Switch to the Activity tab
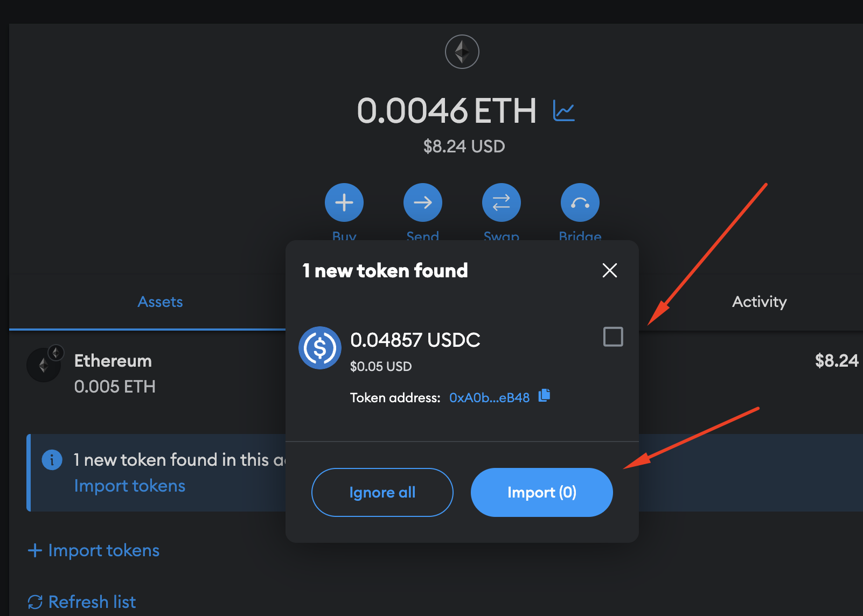This screenshot has height=616, width=863. pos(759,302)
